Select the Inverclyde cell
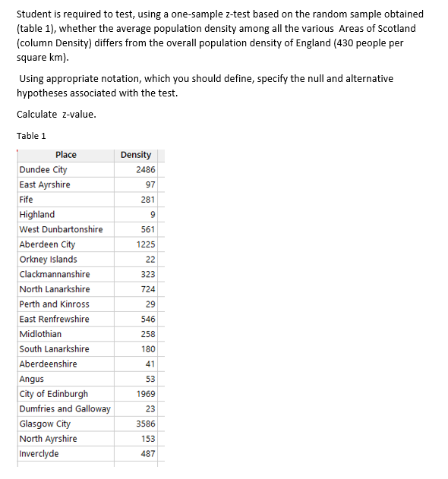Image resolution: width=448 pixels, height=479 pixels. [66, 454]
